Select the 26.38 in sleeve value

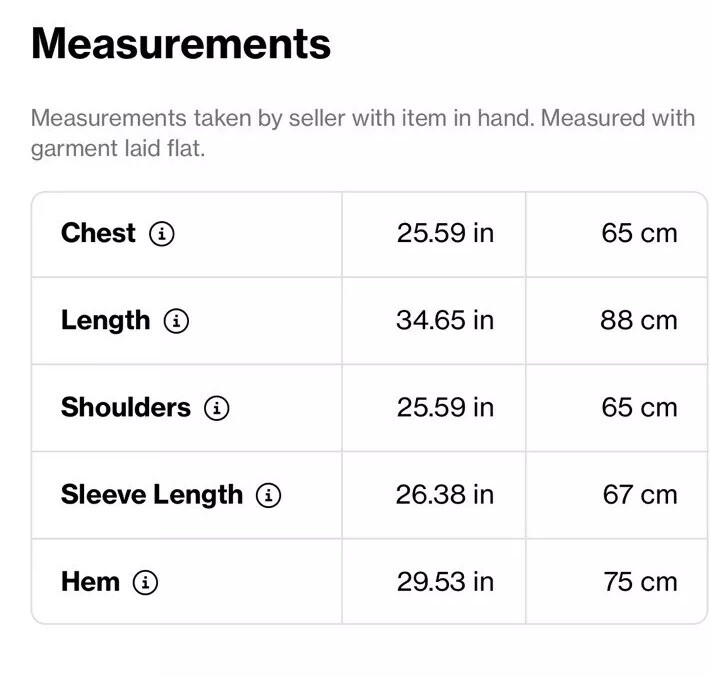pyautogui.click(x=445, y=494)
